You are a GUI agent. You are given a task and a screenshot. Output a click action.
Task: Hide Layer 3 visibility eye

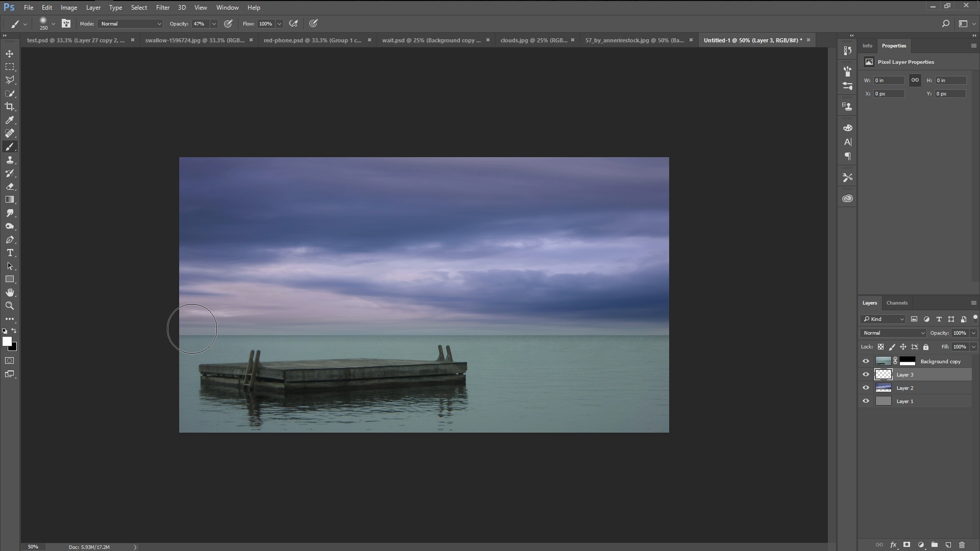point(866,374)
